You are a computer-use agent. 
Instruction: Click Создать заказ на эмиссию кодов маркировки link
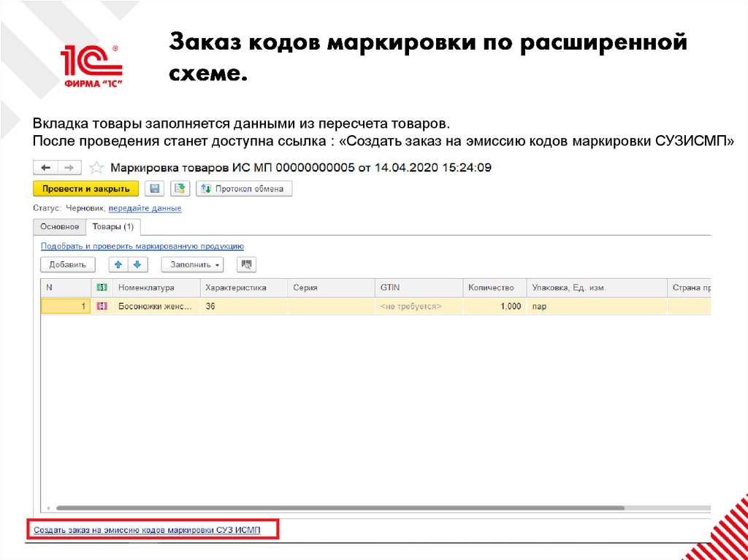click(x=146, y=528)
